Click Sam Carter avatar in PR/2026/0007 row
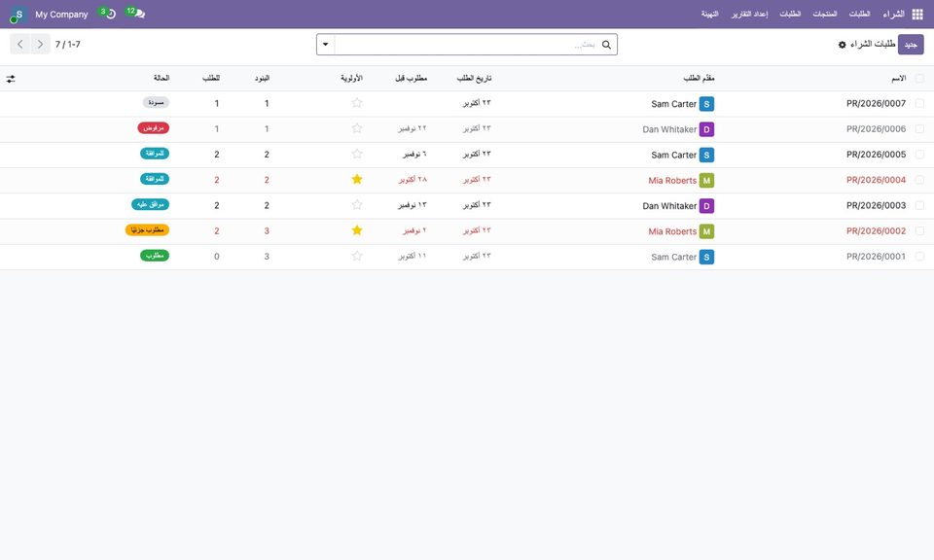The height and width of the screenshot is (560, 934). coord(706,104)
